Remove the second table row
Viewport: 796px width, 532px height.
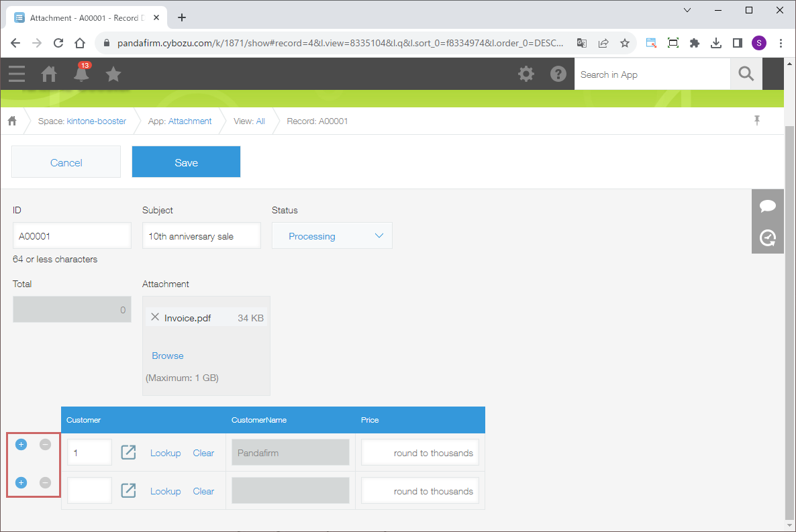[45, 482]
